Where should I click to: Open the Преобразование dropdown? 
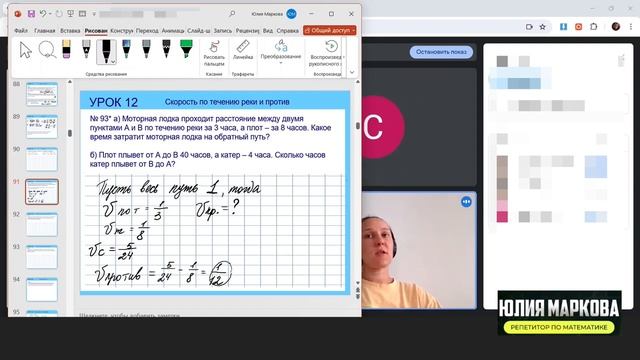click(281, 52)
